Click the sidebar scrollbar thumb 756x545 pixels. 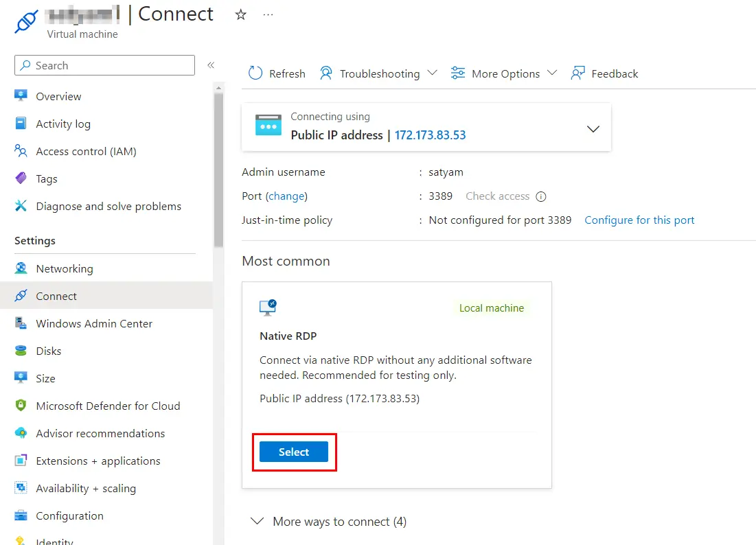[x=218, y=170]
